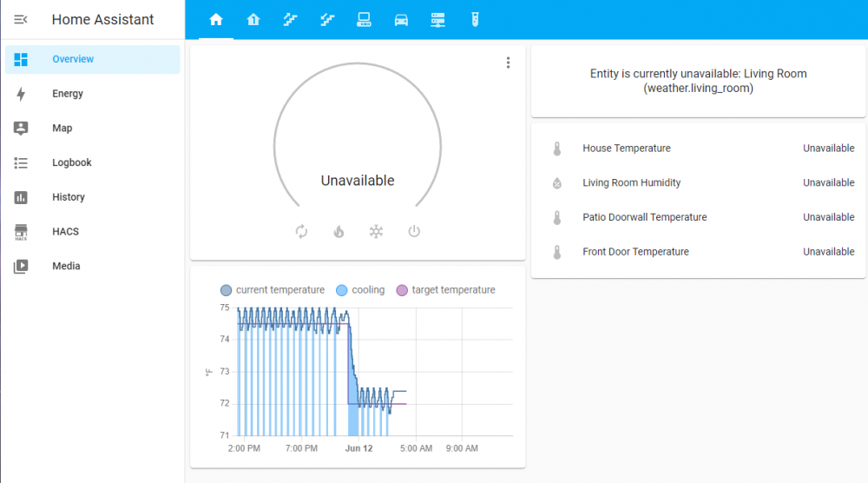Click the Energy lightning bolt icon
The height and width of the screenshot is (483, 868).
coord(21,94)
